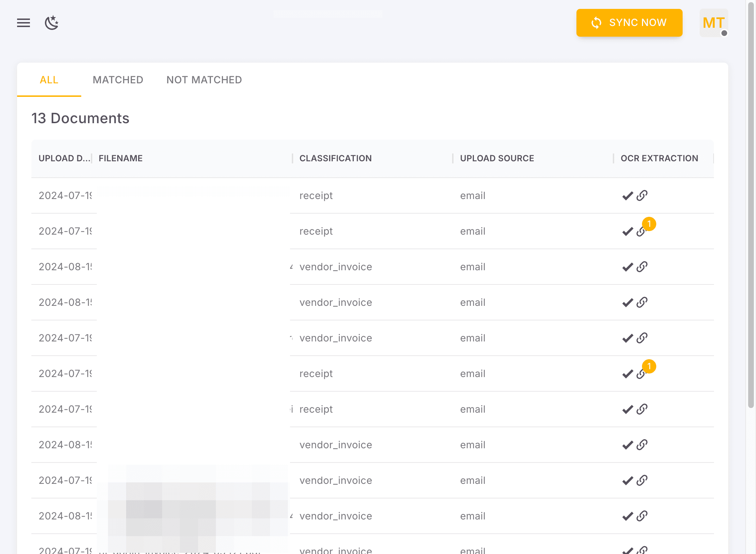Open the badge showing 1 on second receipt row
The image size is (756, 554).
coord(649,224)
